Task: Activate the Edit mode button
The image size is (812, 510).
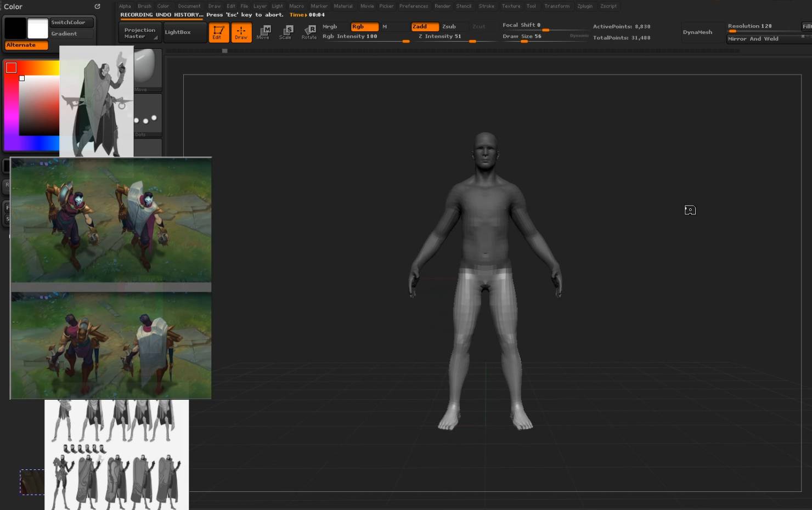Action: point(219,32)
